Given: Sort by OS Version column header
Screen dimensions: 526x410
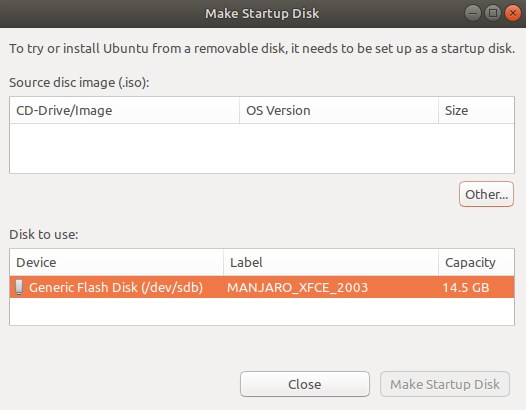Looking at the screenshot, I should click(x=339, y=110).
